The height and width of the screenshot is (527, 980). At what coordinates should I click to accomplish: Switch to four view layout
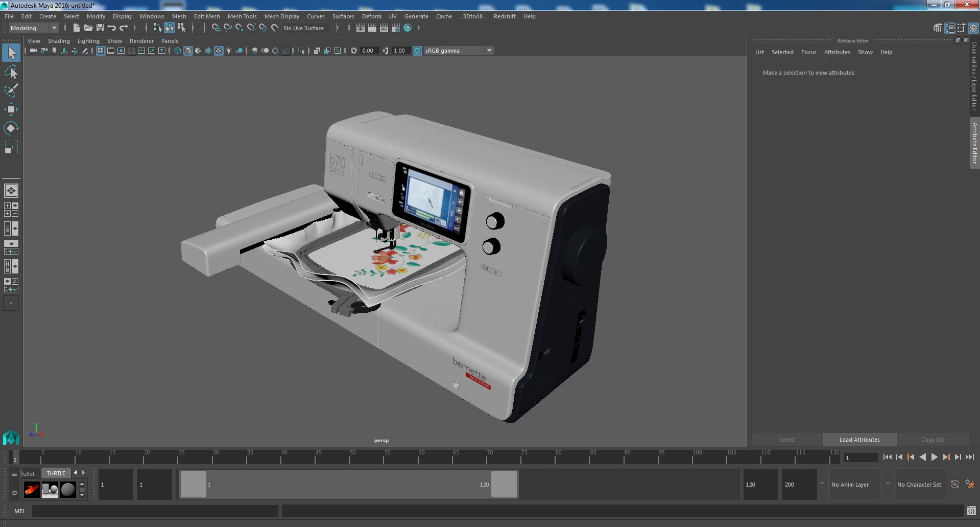click(x=11, y=210)
